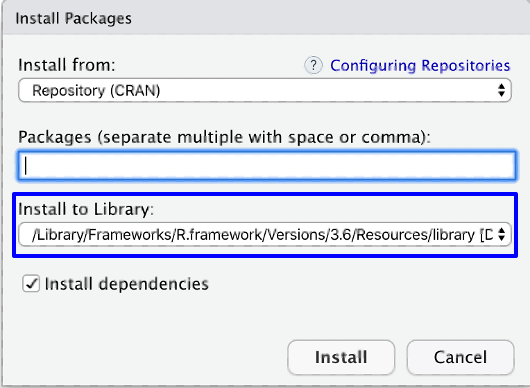
Task: Click the 'Install to Library:' label
Action: coord(86,209)
